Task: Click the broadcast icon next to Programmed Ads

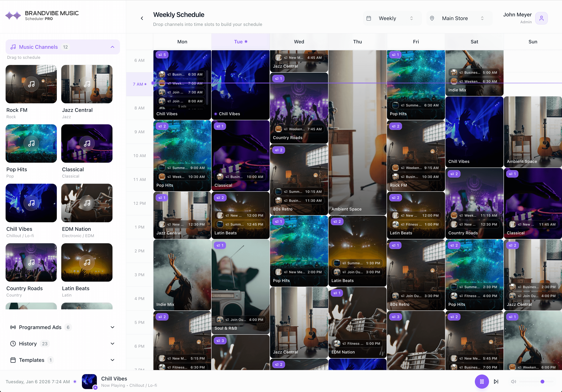Action: pyautogui.click(x=13, y=327)
